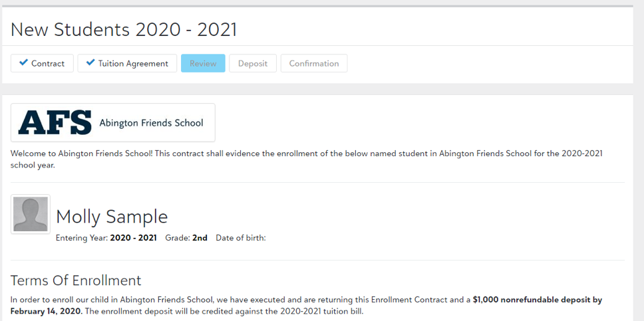Open the Tuition Agreement step tab
The image size is (644, 321).
click(127, 63)
